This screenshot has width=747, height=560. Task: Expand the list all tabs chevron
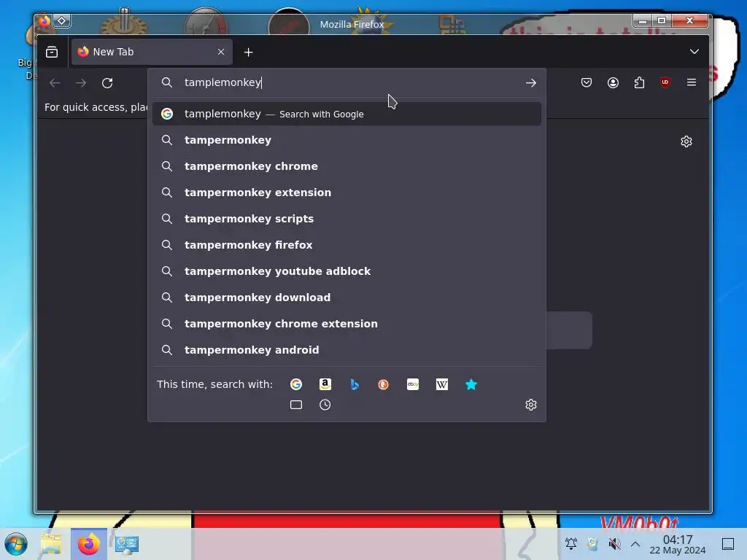(x=694, y=52)
